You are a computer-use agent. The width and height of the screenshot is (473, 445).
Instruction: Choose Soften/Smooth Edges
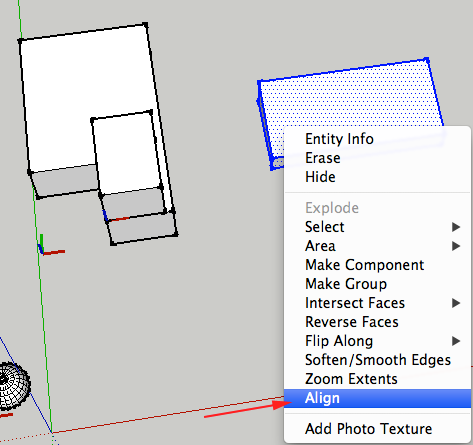(377, 360)
